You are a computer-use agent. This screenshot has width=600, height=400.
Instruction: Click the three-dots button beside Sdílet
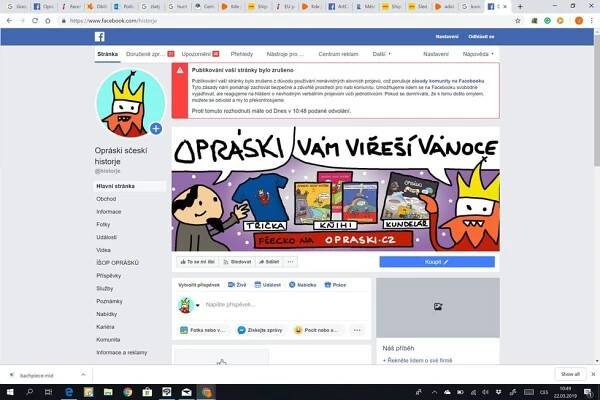click(x=291, y=261)
